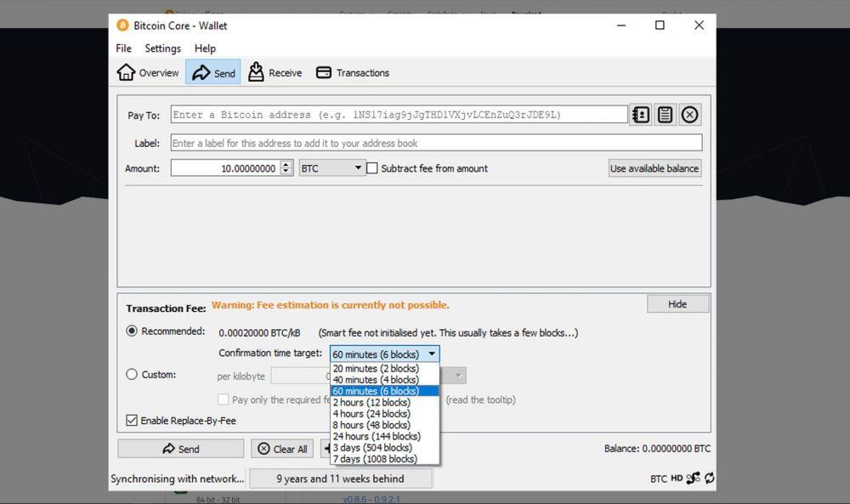Collapse the Confirmation time target dropdown
Image resolution: width=850 pixels, height=504 pixels.
(x=385, y=354)
